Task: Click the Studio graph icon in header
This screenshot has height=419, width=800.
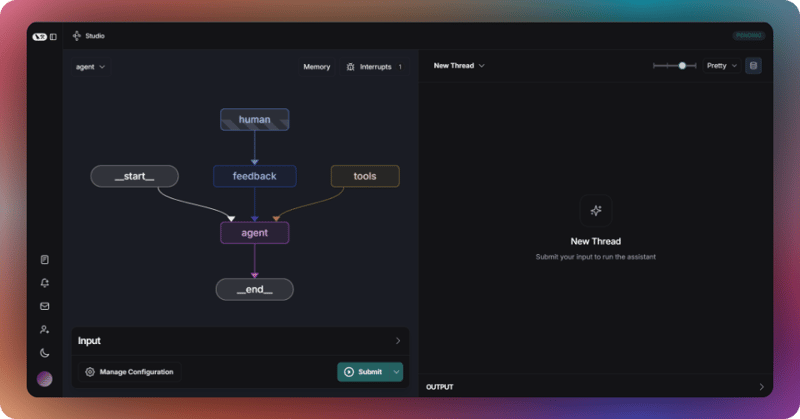Action: [x=77, y=36]
